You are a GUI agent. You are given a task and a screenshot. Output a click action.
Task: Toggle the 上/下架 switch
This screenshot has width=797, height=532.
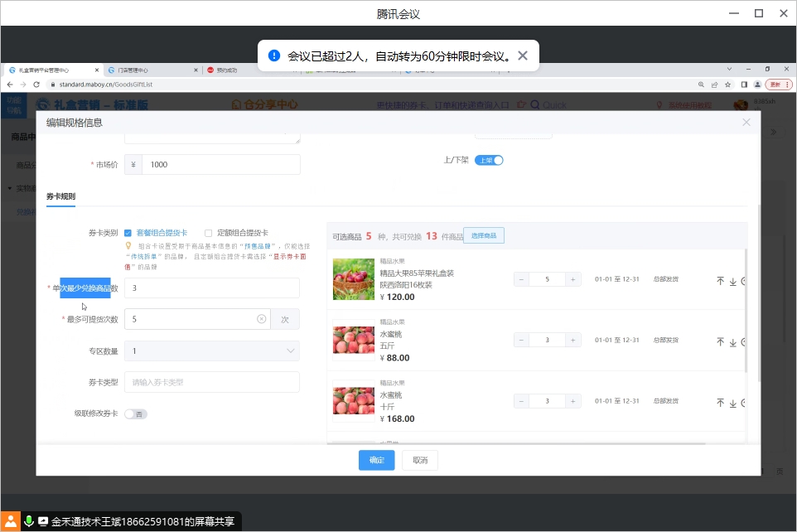(489, 160)
